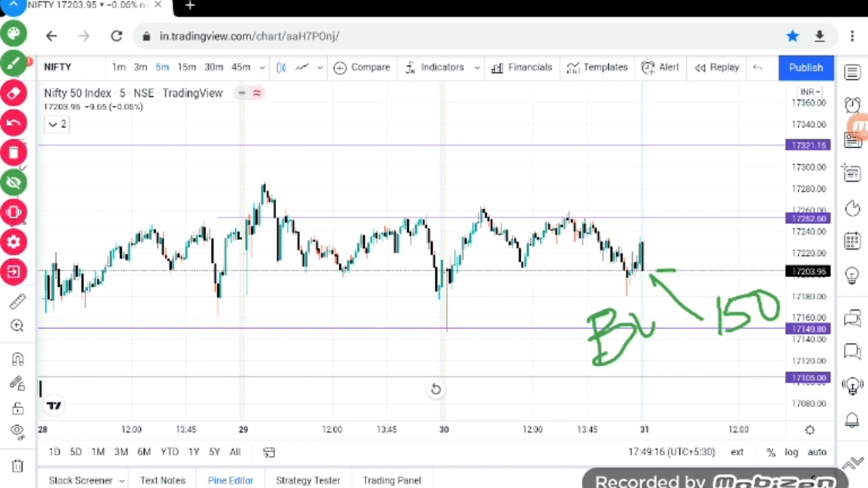Reload the browser page

tap(117, 36)
